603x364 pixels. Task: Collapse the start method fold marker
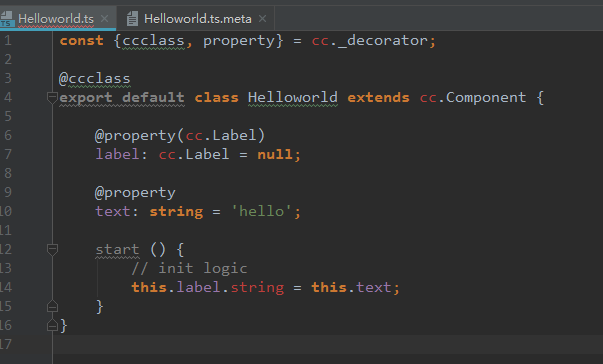(52, 249)
